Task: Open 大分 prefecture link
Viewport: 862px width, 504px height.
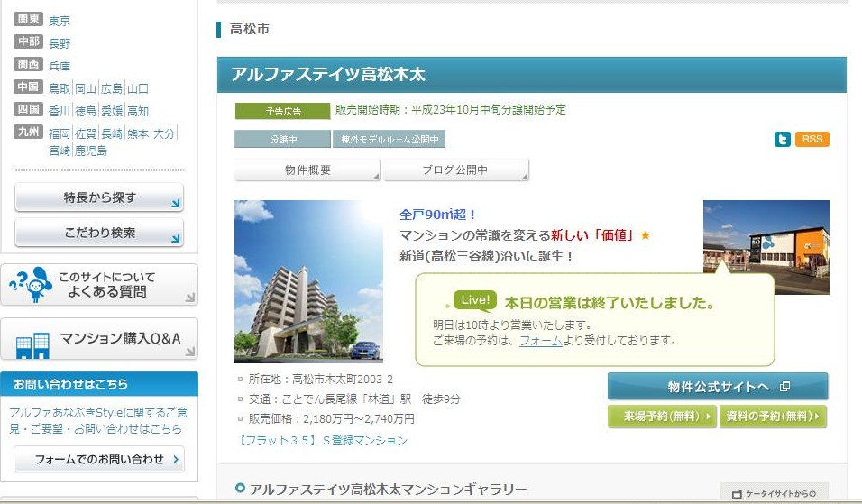Action: pyautogui.click(x=164, y=133)
